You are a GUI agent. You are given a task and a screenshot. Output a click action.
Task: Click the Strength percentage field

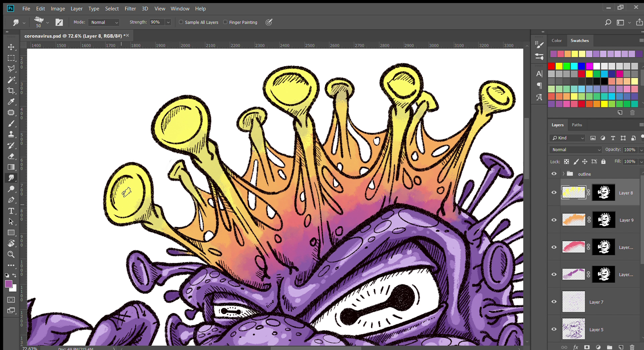pyautogui.click(x=157, y=22)
